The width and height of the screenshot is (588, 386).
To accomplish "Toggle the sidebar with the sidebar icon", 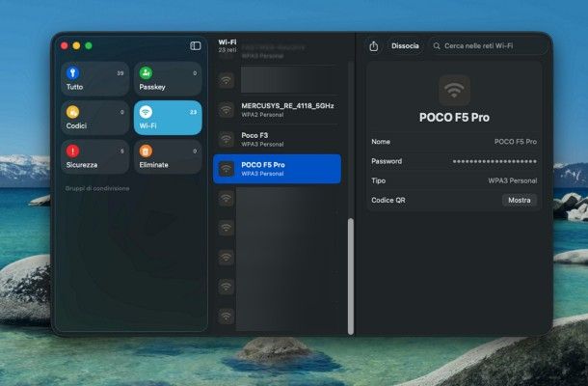I will click(x=196, y=45).
